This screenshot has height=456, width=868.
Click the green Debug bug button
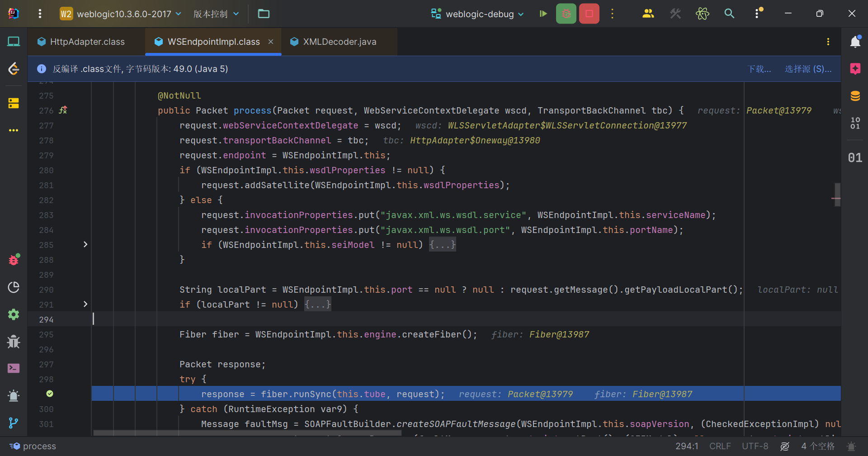pyautogui.click(x=566, y=14)
